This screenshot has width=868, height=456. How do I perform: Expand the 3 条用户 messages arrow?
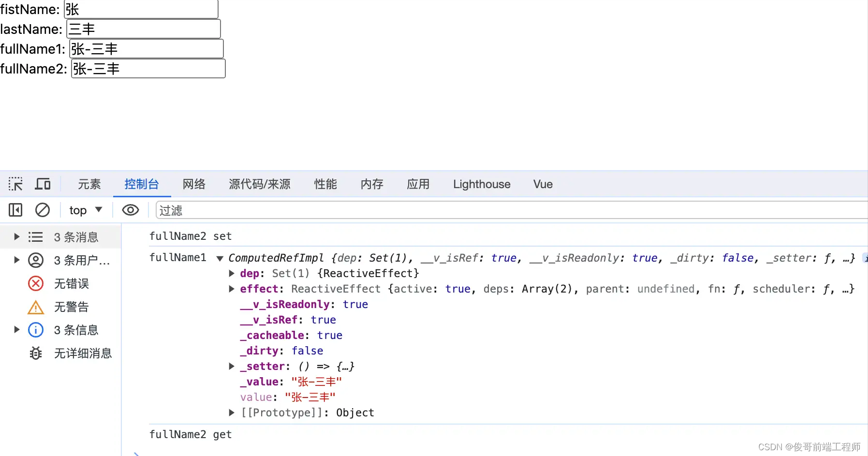tap(16, 260)
